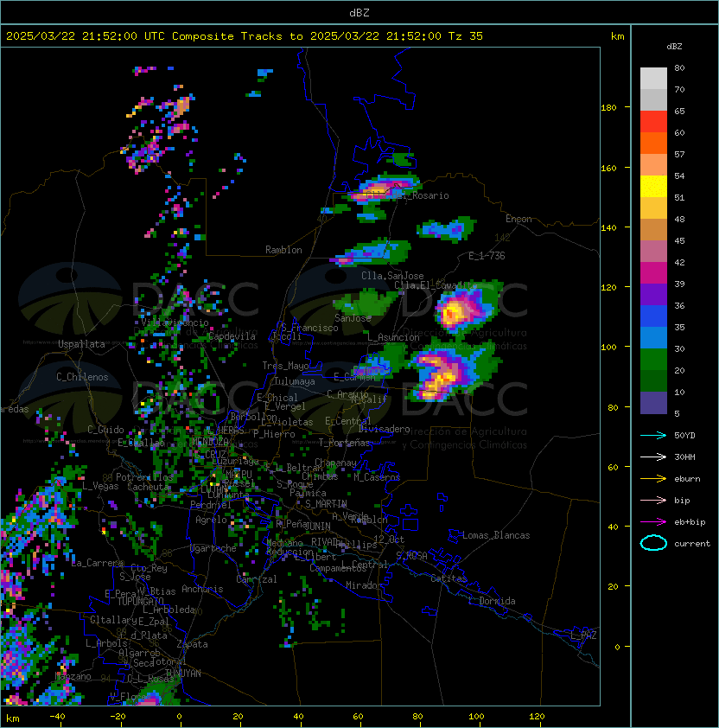This screenshot has height=728, width=719.
Task: Click the 'M_Caseros' place label
Action: [377, 476]
